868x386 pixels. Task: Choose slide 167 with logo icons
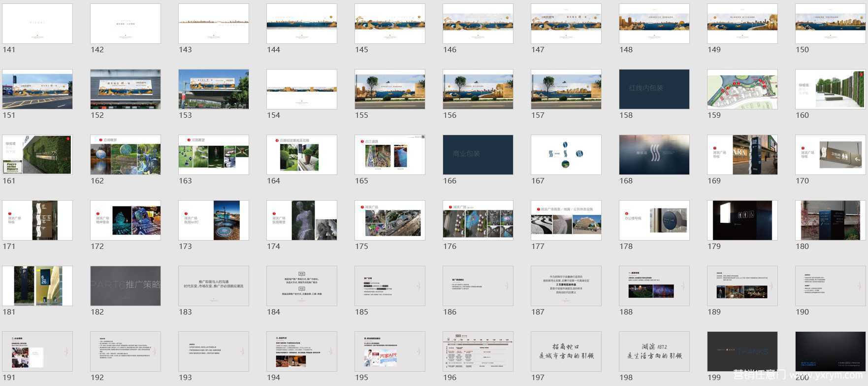[x=566, y=155]
